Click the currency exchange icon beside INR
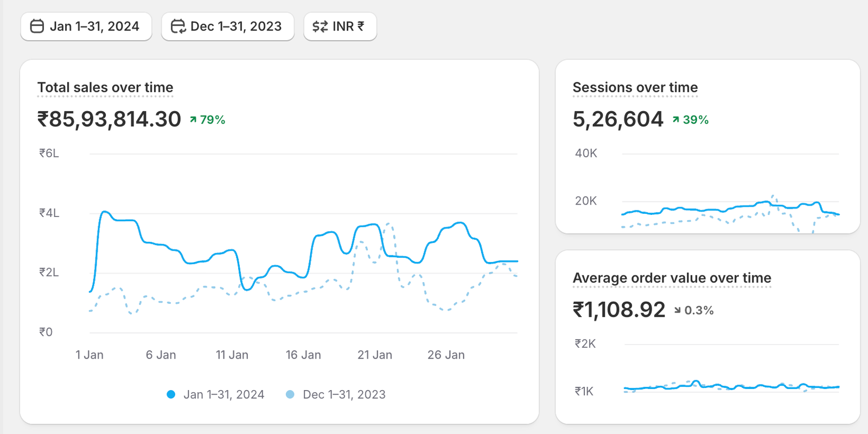868x434 pixels. (x=320, y=26)
